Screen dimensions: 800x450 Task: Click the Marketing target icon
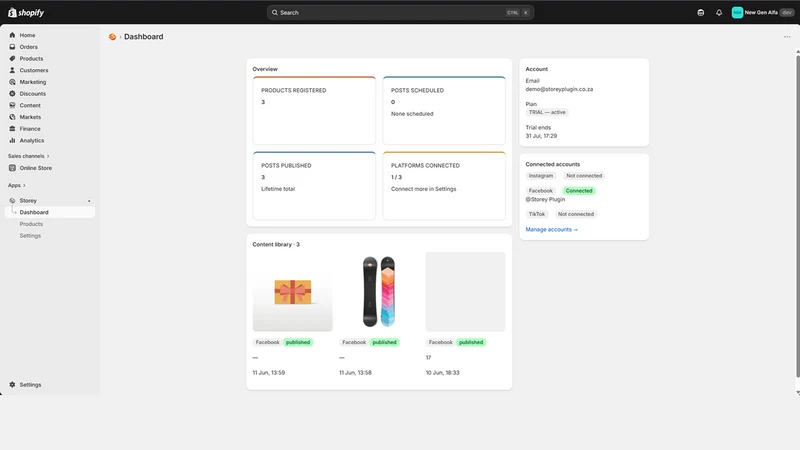[12, 82]
